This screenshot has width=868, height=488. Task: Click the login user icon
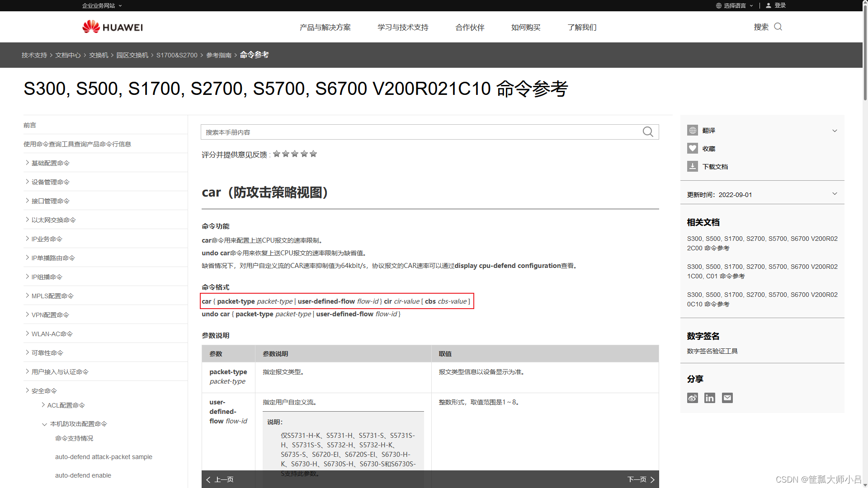tap(769, 5)
